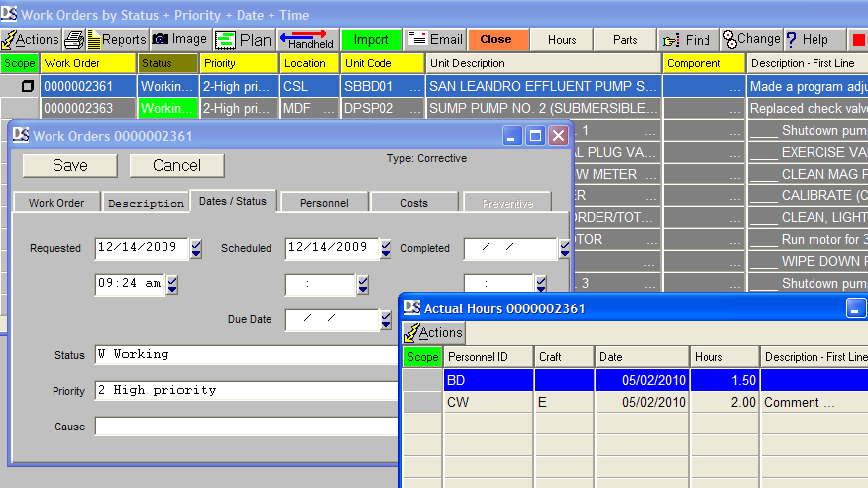Open the Actions menu in main toolbar
868x488 pixels.
tap(31, 40)
